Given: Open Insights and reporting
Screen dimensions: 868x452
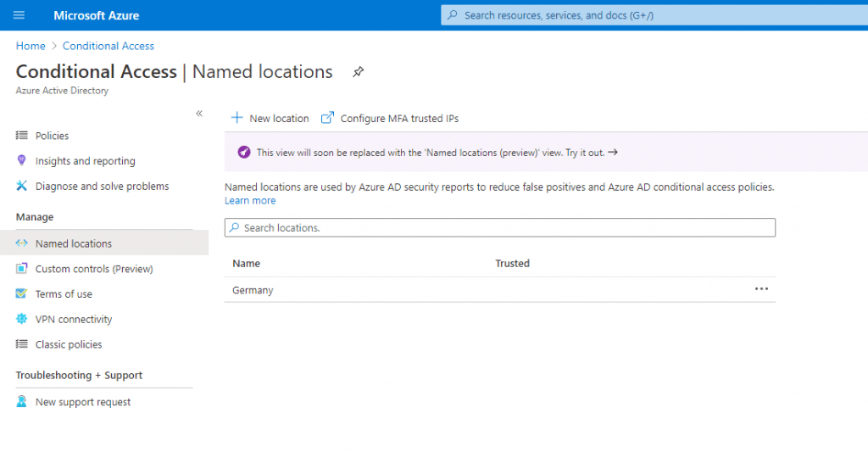Looking at the screenshot, I should click(86, 160).
